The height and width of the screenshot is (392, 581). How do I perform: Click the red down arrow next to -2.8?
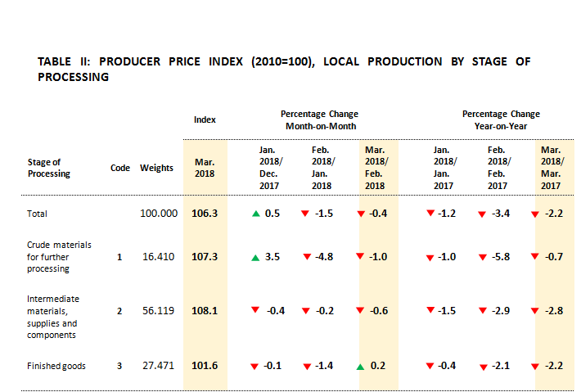click(536, 311)
